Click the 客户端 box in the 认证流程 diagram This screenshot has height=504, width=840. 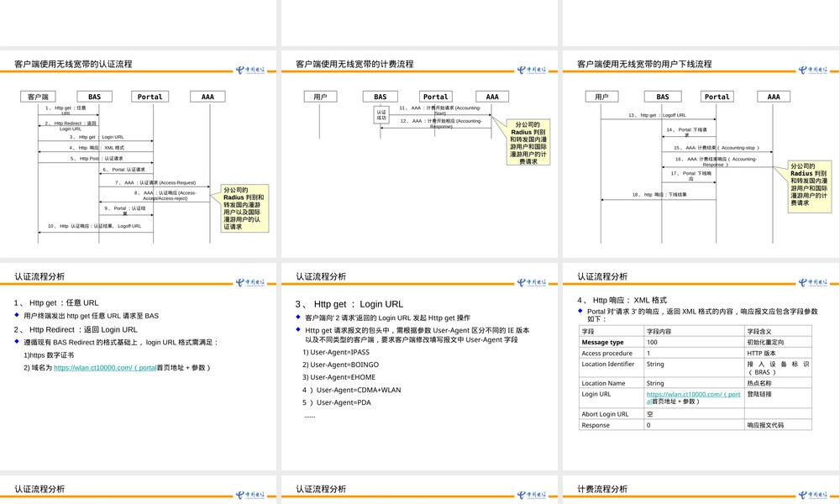(x=38, y=97)
